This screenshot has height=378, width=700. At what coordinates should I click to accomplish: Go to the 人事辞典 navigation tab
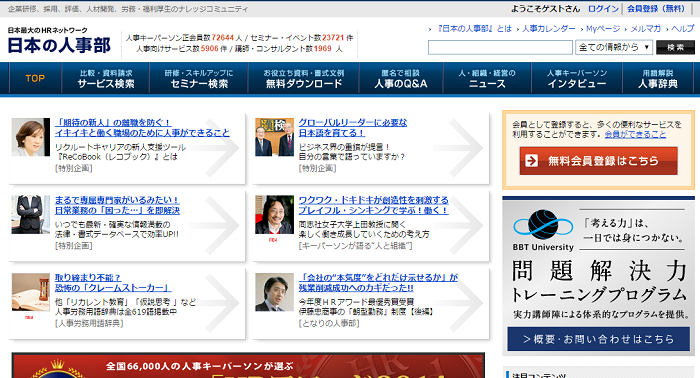pyautogui.click(x=658, y=79)
